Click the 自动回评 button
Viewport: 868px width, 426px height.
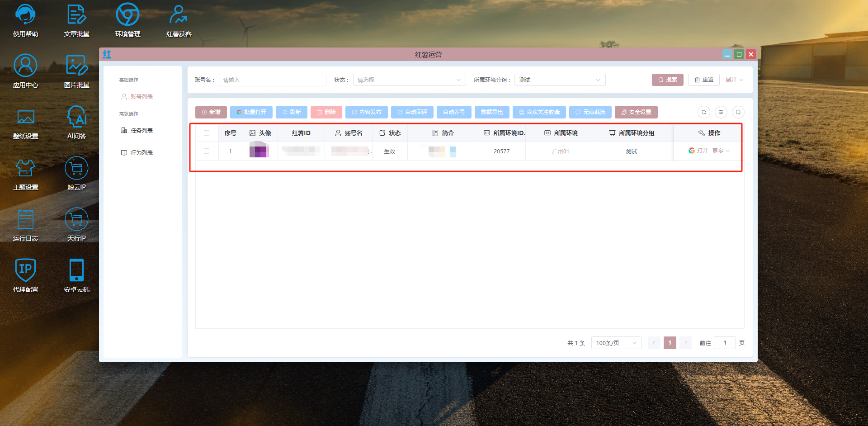[x=412, y=112]
